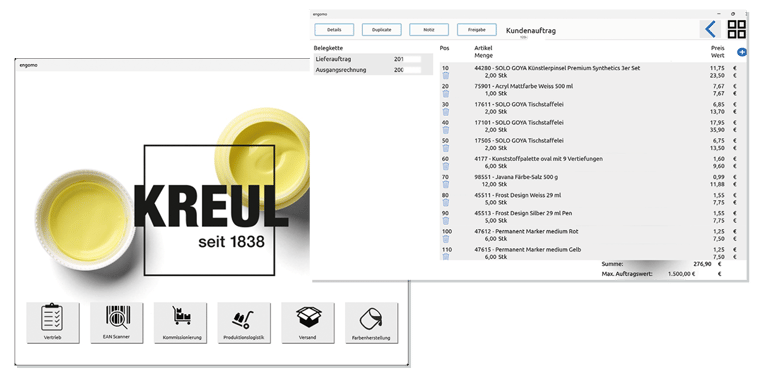Delete position 60 using its trash icon
The height and width of the screenshot is (380, 760).
pos(446,166)
